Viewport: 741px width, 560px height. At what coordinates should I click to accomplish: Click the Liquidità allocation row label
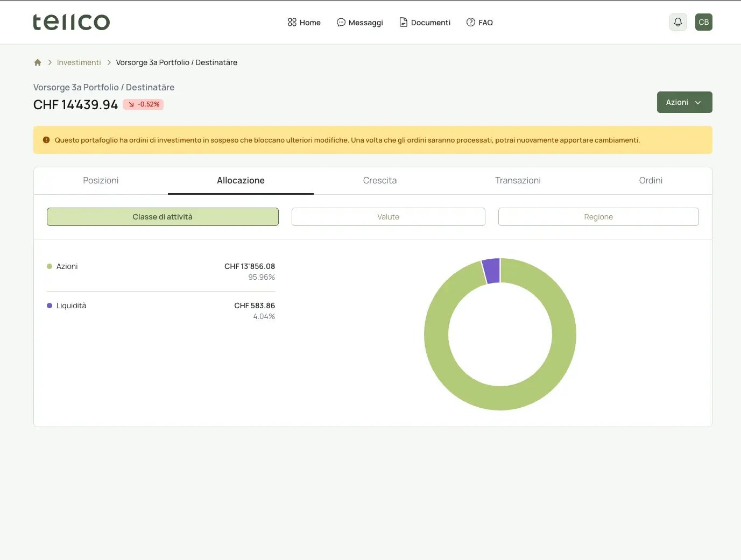[x=72, y=306]
